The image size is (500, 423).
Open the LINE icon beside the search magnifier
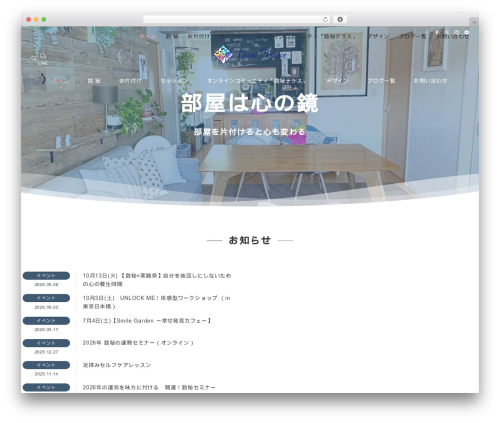pos(43,58)
